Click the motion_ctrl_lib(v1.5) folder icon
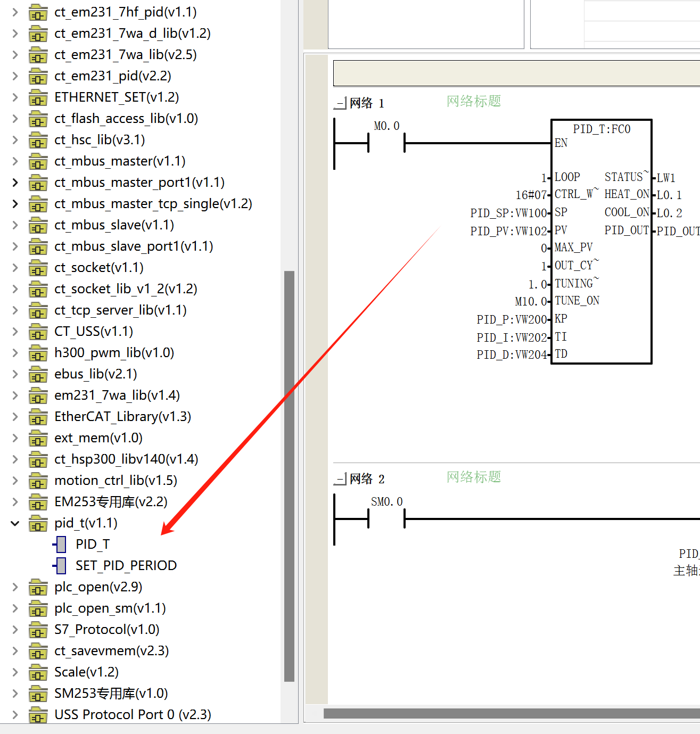This screenshot has height=734, width=700. 38,481
